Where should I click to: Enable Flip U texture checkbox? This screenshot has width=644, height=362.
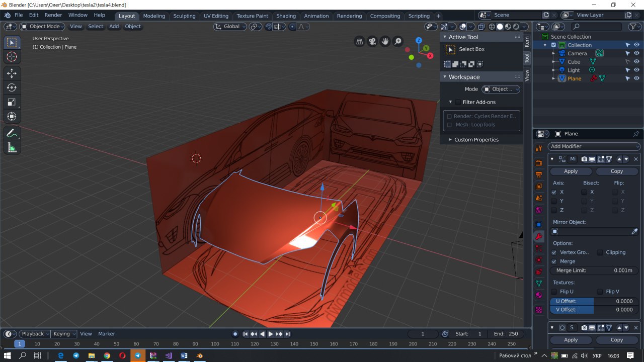[x=554, y=292]
